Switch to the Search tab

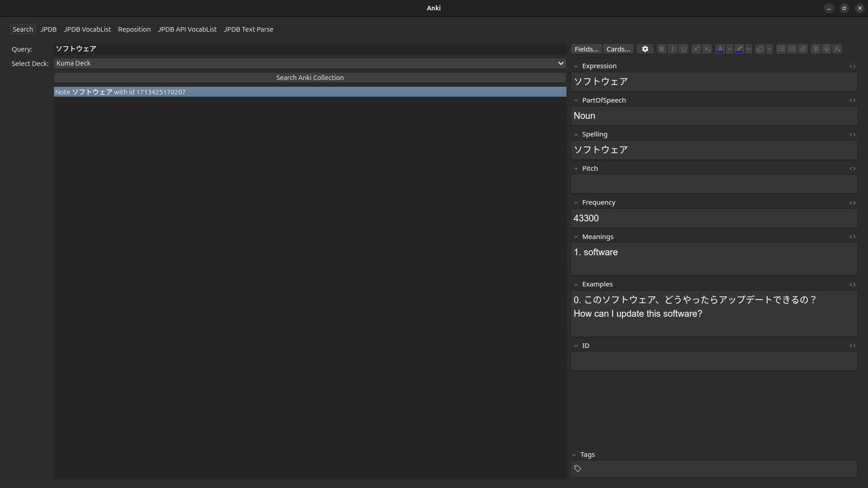pos(23,29)
